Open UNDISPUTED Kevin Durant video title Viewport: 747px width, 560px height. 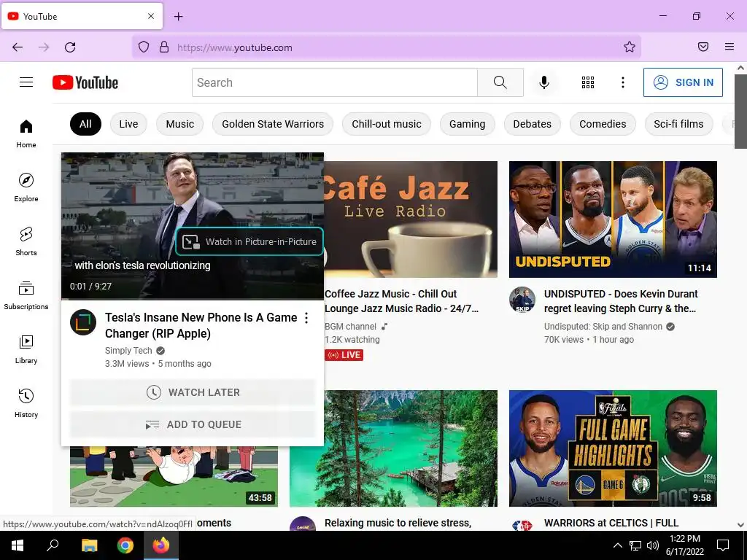[621, 301]
